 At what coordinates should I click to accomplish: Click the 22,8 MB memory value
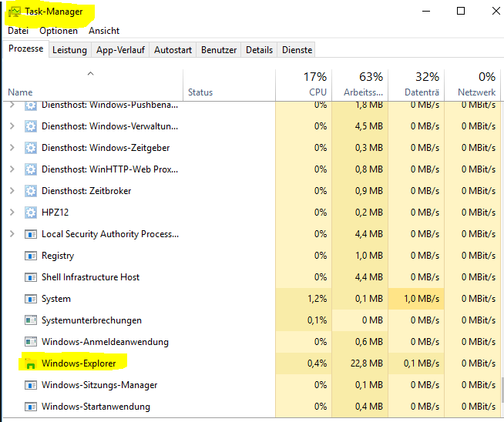point(367,363)
